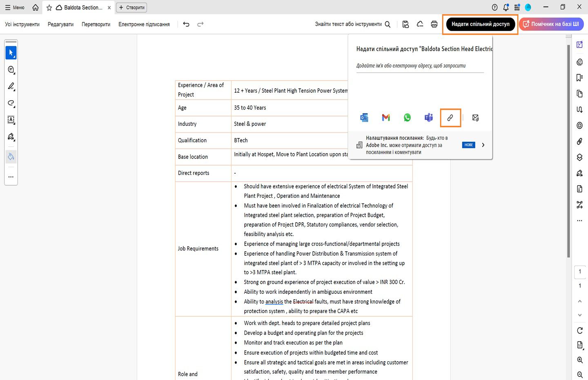Viewport: 588px width, 380px height.
Task: Share via Outlook
Action: click(x=364, y=118)
